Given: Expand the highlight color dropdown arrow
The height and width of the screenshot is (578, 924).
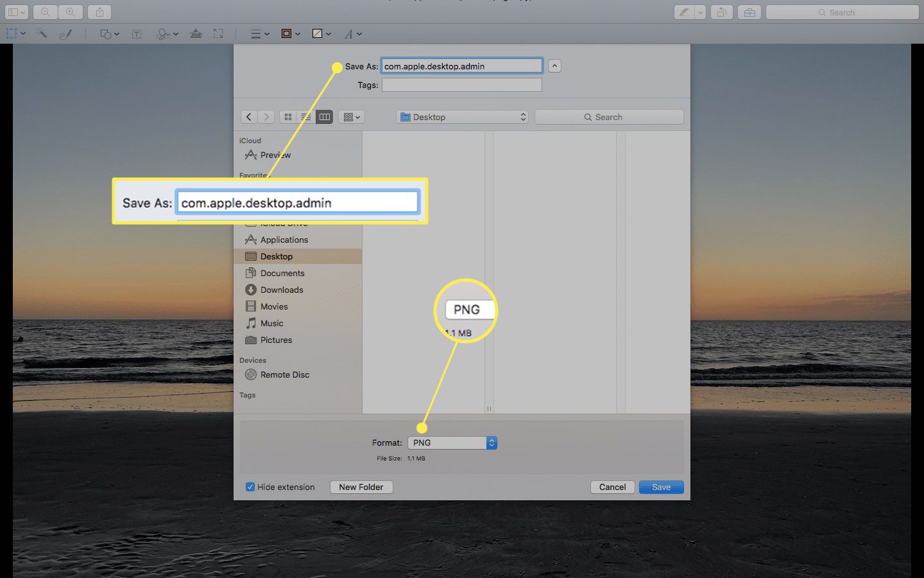Looking at the screenshot, I should point(700,12).
